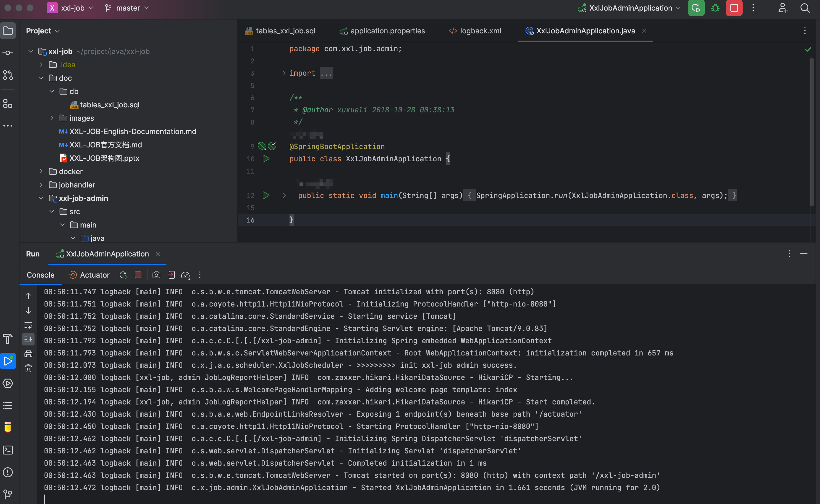Expand the folded main method body
The width and height of the screenshot is (820, 504).
pyautogui.click(x=284, y=195)
